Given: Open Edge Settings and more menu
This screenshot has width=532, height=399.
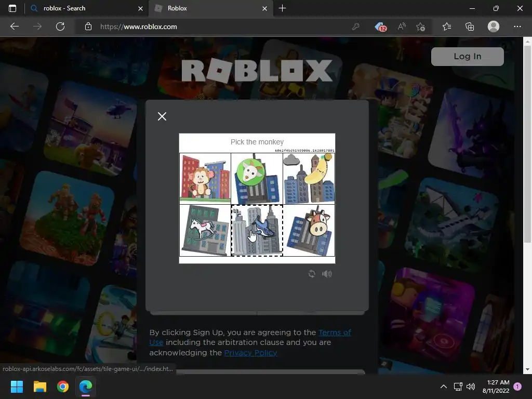Looking at the screenshot, I should [x=517, y=26].
